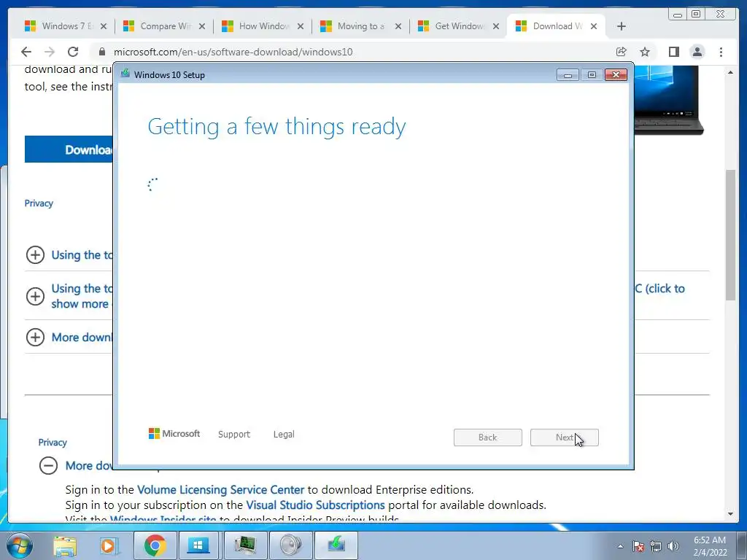Click the scrollbar down arrow
This screenshot has height=560, width=747.
(x=731, y=514)
